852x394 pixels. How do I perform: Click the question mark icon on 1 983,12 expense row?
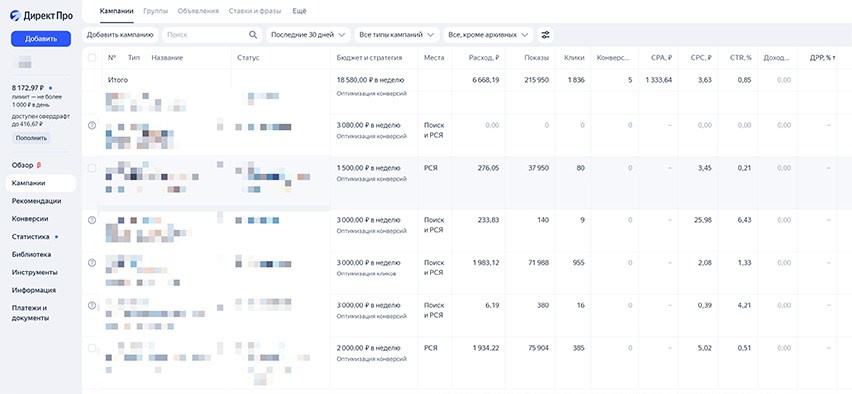pyautogui.click(x=92, y=263)
